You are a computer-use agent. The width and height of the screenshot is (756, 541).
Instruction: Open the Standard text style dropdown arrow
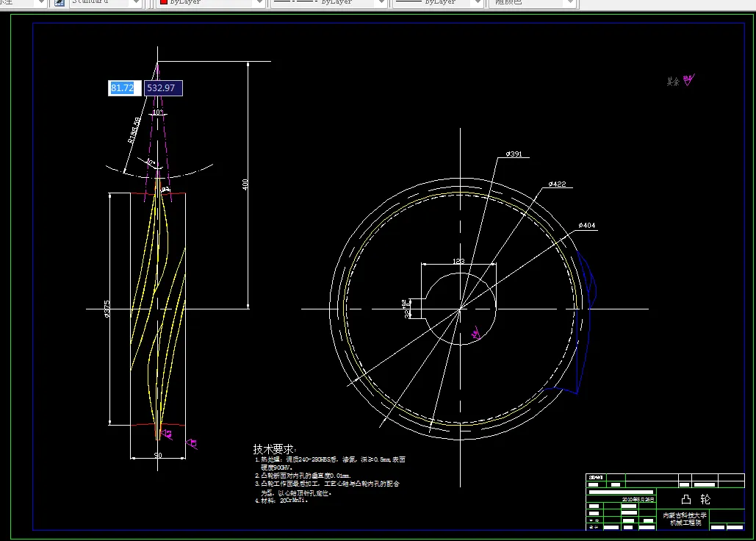pyautogui.click(x=136, y=2)
